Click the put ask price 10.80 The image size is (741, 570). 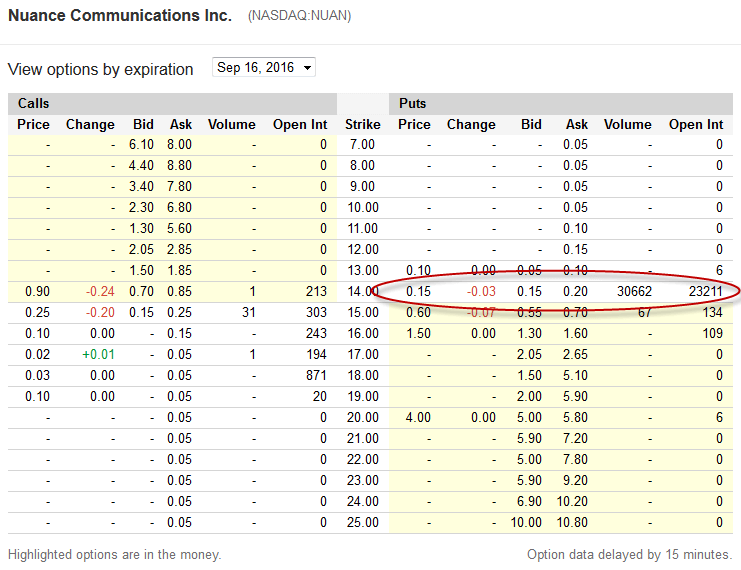(572, 522)
